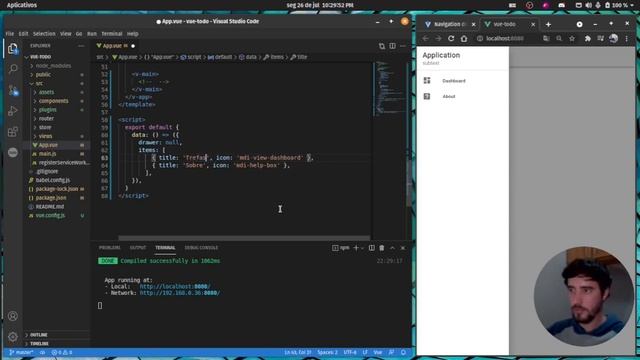Click Spaces: 2 indentation in status bar
Image resolution: width=640 pixels, height=360 pixels.
click(x=327, y=352)
